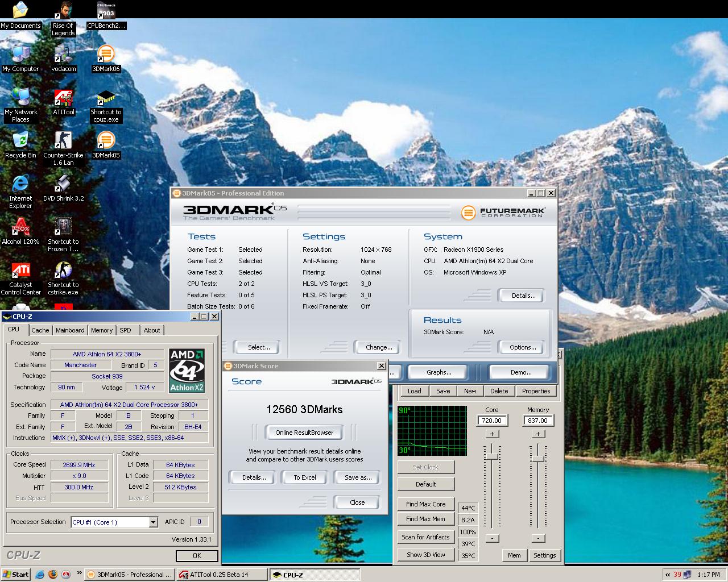Switch to the Mainboard tab in CPU-Z
728x582 pixels.
tap(70, 330)
